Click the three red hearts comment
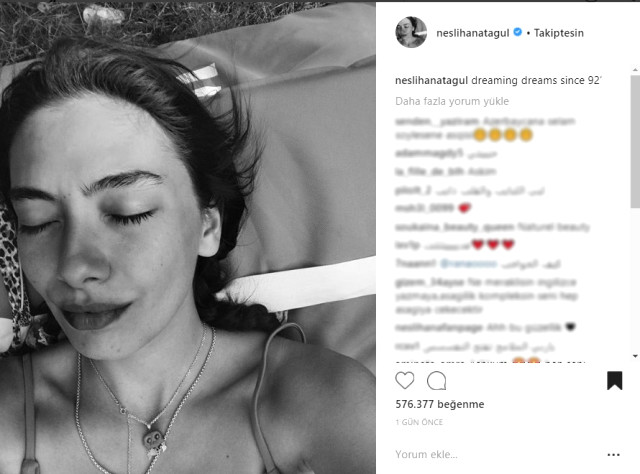Image resolution: width=640 pixels, height=474 pixels. tap(454, 245)
